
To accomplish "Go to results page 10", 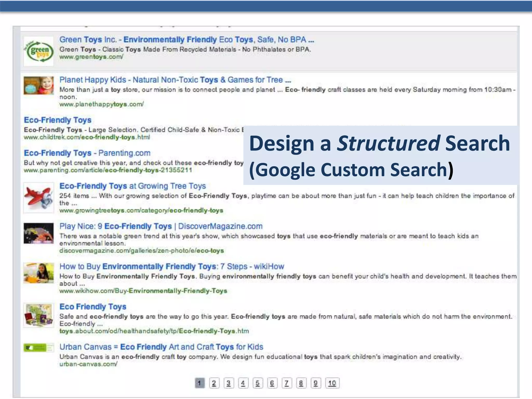I will coord(332,383).
